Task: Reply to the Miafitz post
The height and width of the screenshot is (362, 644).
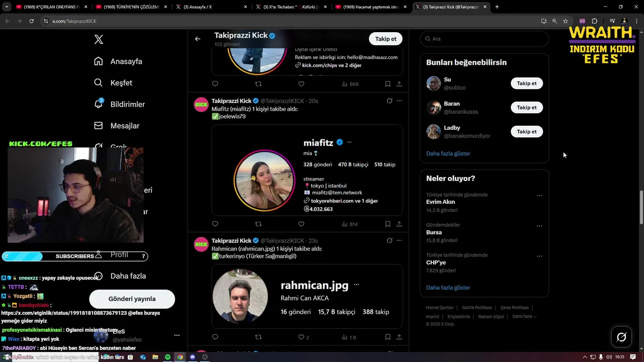Action: 215,224
